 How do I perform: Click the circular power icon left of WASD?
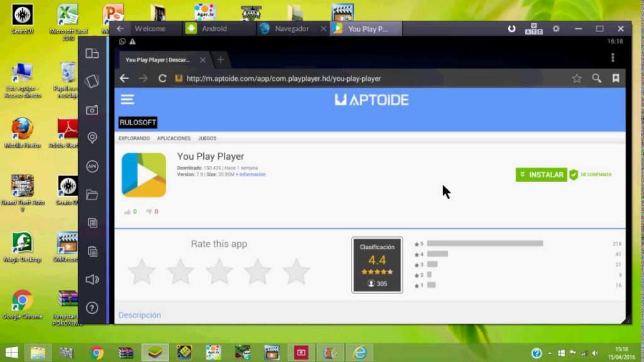click(512, 29)
